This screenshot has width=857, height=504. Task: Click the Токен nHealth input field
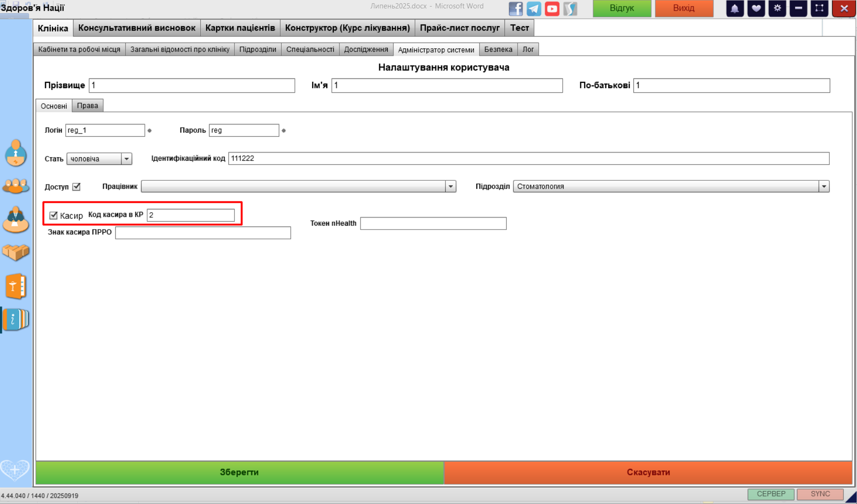433,223
